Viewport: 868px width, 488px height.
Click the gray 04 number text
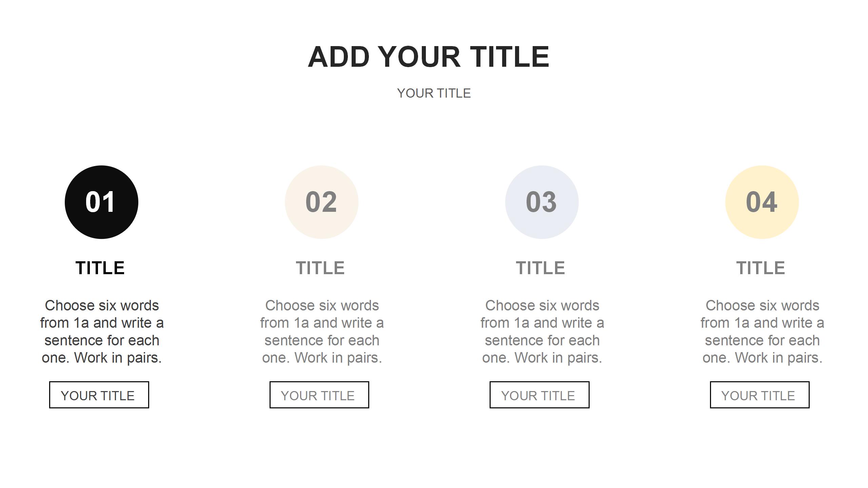(762, 202)
